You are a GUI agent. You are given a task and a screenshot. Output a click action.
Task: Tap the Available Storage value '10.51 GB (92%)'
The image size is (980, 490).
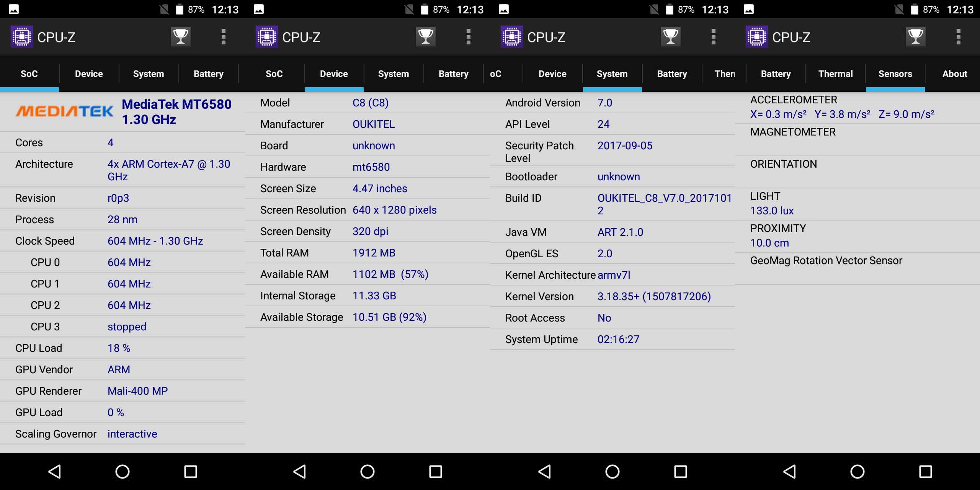point(390,317)
